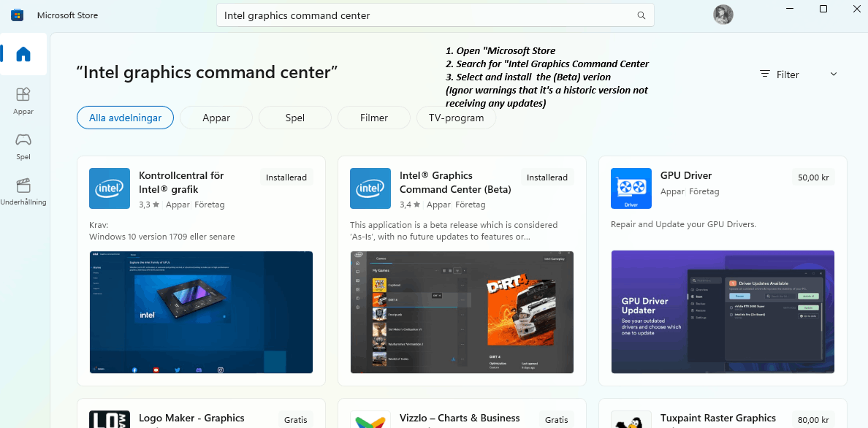Click Gratis button on Logo Maker card
The height and width of the screenshot is (428, 868).
click(296, 420)
